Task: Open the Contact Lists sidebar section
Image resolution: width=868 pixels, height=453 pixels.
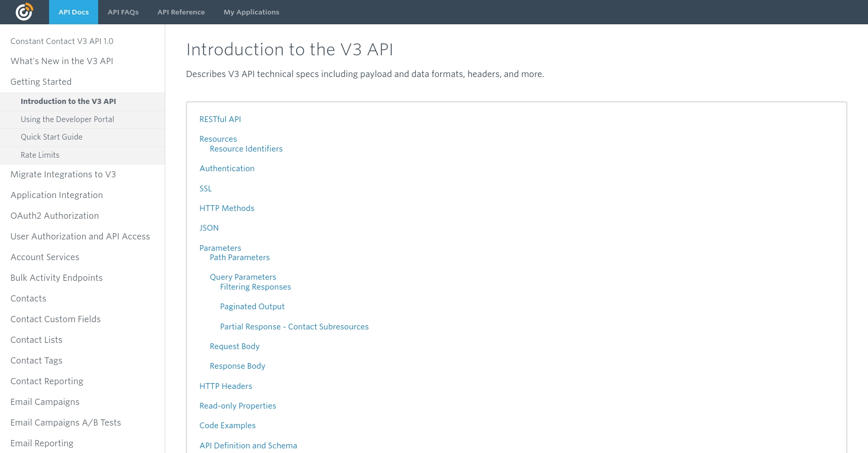Action: (x=36, y=340)
